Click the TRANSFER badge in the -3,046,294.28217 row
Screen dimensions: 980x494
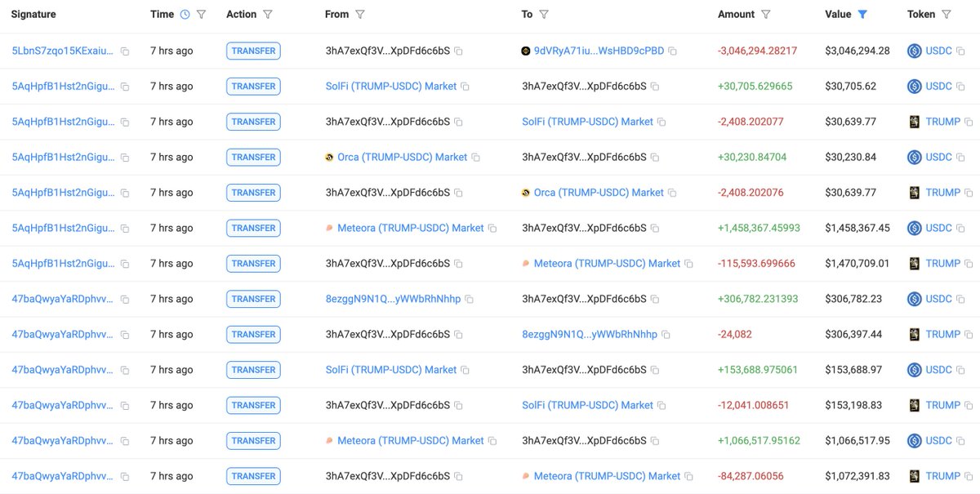click(253, 51)
